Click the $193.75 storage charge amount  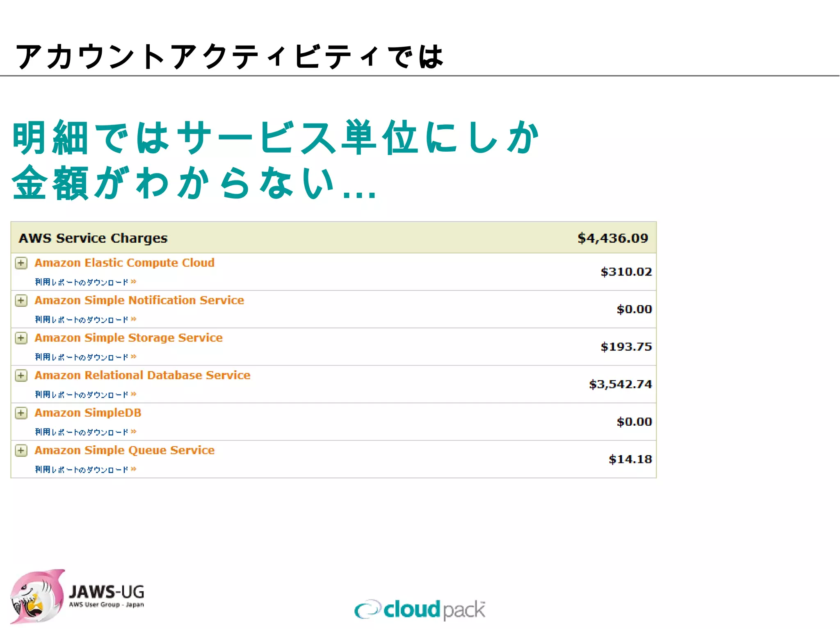point(626,347)
